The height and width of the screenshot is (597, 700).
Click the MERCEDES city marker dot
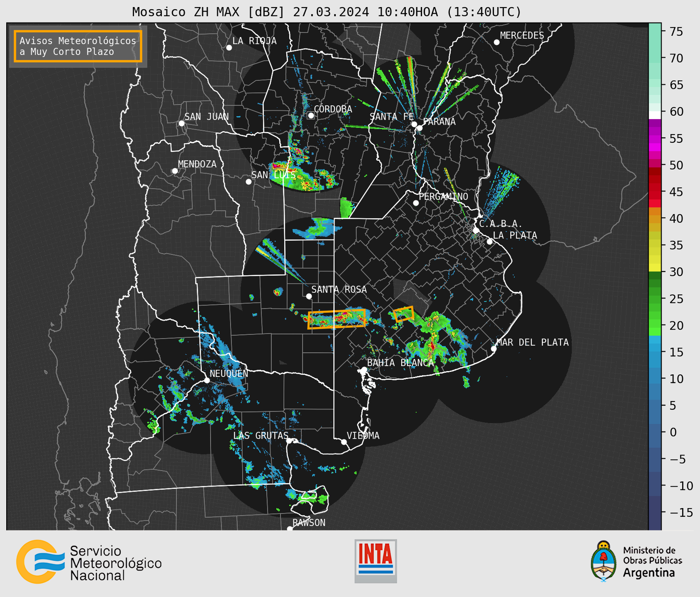click(x=497, y=42)
